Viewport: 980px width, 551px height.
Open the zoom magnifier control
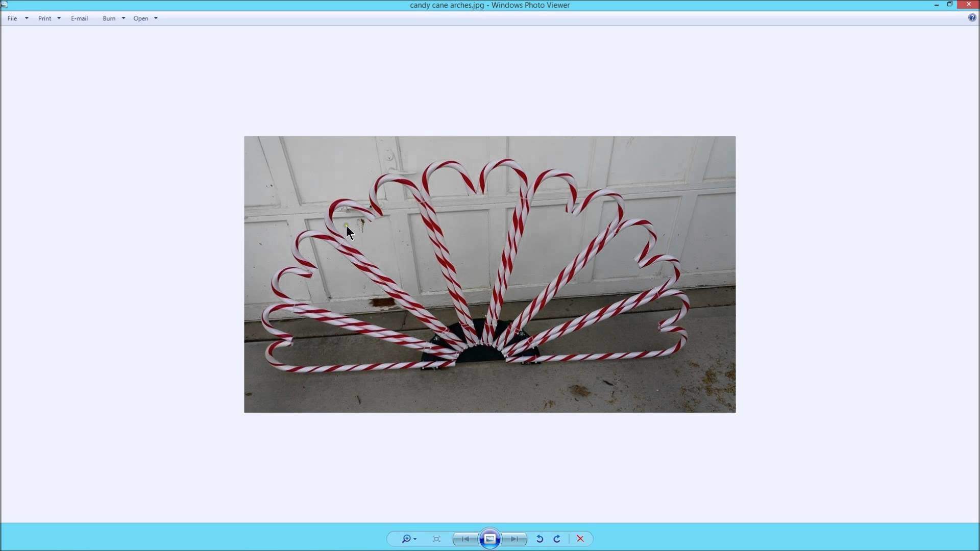coord(406,539)
